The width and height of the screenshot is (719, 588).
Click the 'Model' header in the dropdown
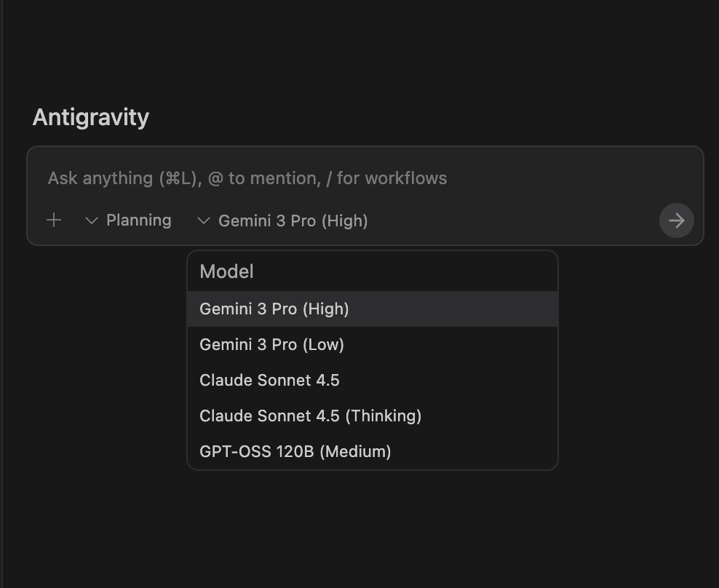click(226, 271)
